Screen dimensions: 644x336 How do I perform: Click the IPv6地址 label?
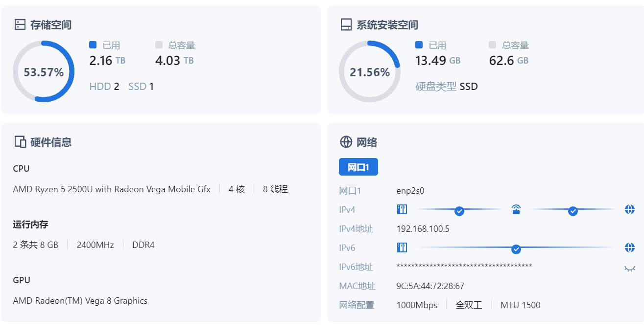pos(356,267)
